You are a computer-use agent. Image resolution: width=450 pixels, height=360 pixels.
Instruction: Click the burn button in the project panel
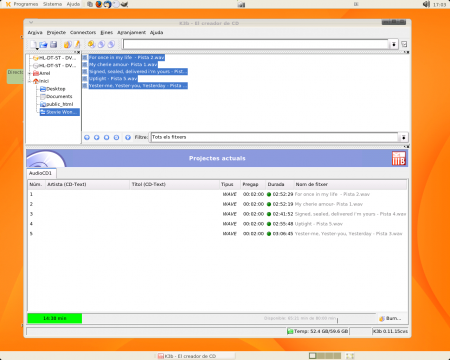390,318
